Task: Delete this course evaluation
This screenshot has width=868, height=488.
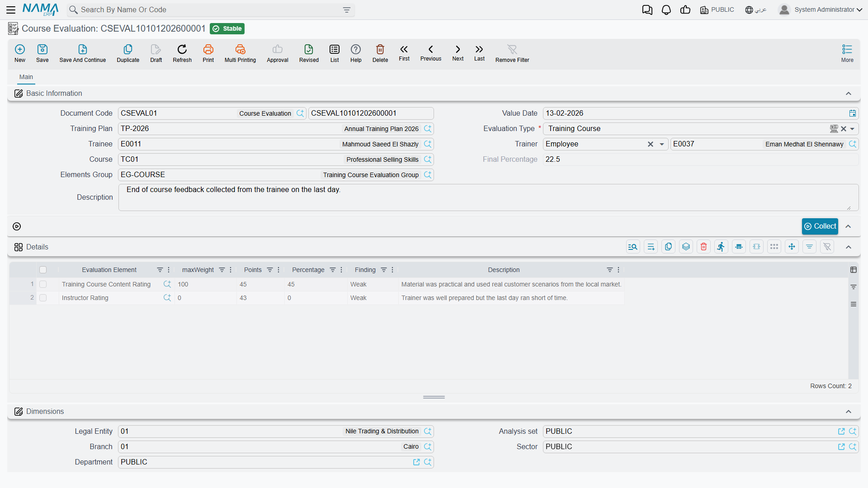Action: point(380,53)
